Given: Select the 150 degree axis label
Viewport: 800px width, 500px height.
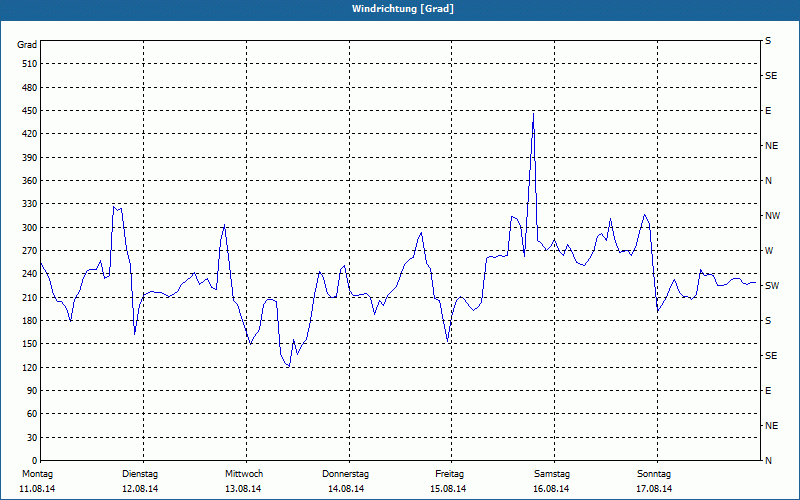Looking at the screenshot, I should (30, 344).
